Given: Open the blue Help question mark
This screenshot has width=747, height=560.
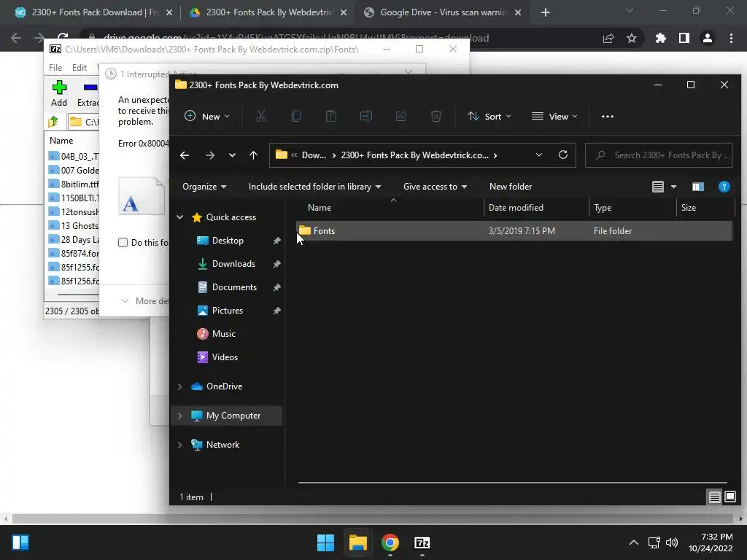Looking at the screenshot, I should [x=724, y=187].
